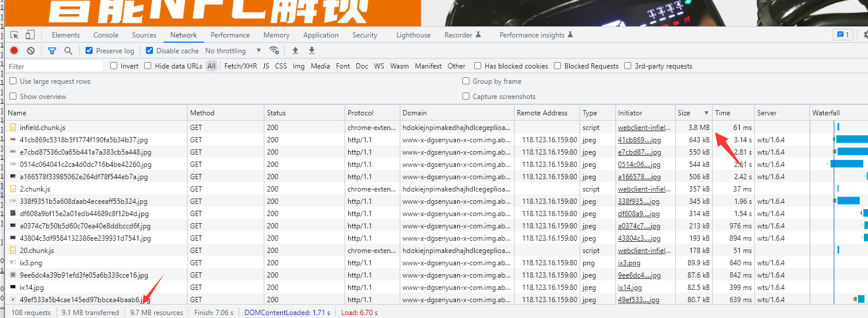Open network search with magnifier icon
This screenshot has width=868, height=318.
coord(69,51)
